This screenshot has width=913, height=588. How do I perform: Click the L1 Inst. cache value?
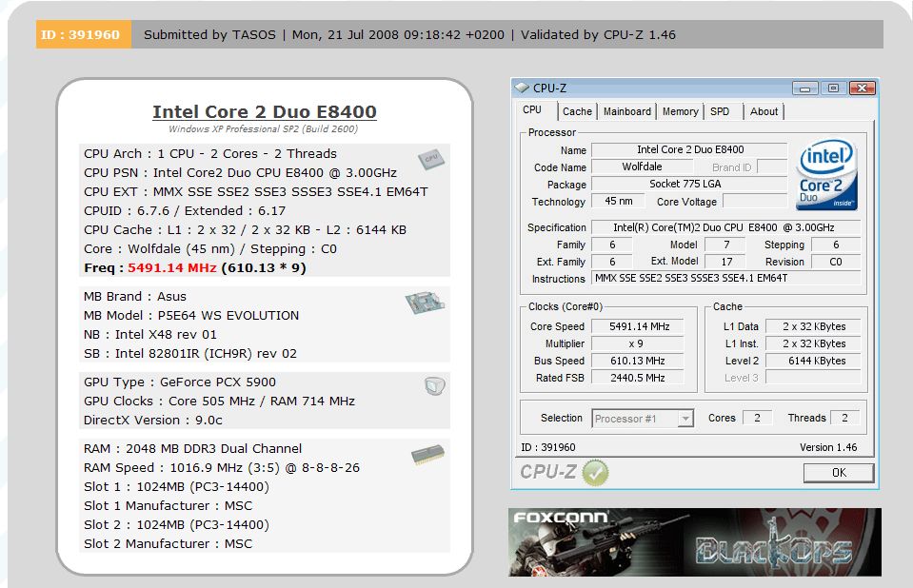[x=813, y=343]
